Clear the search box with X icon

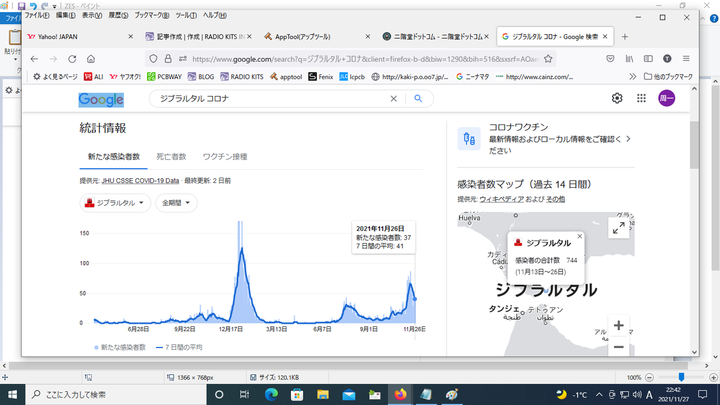click(394, 98)
